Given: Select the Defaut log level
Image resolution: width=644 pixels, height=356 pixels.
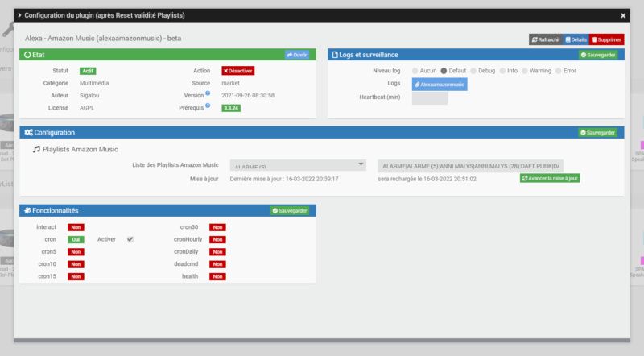Looking at the screenshot, I should (444, 71).
